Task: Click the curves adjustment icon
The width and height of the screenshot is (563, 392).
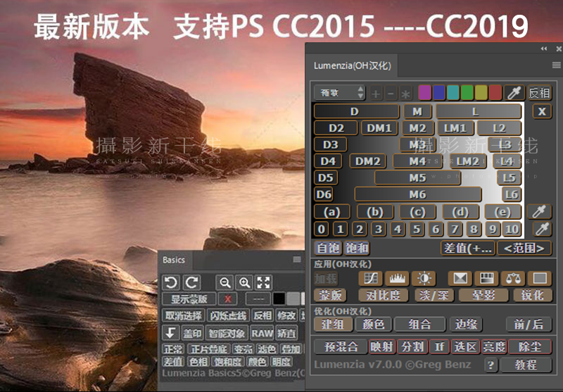Action: tap(370, 278)
